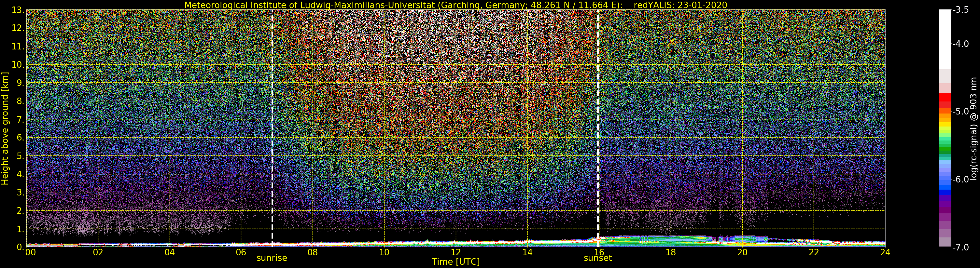The image size is (980, 268).
Task: Click the 24 tick on the time axis
Action: [x=885, y=252]
